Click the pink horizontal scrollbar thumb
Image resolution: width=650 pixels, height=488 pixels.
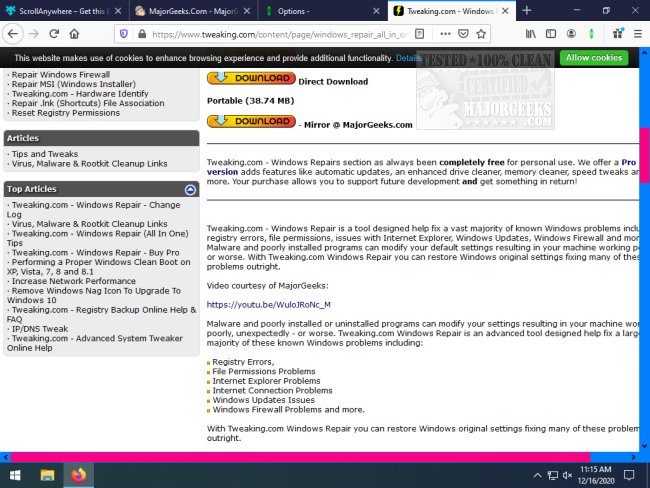pos(301,457)
